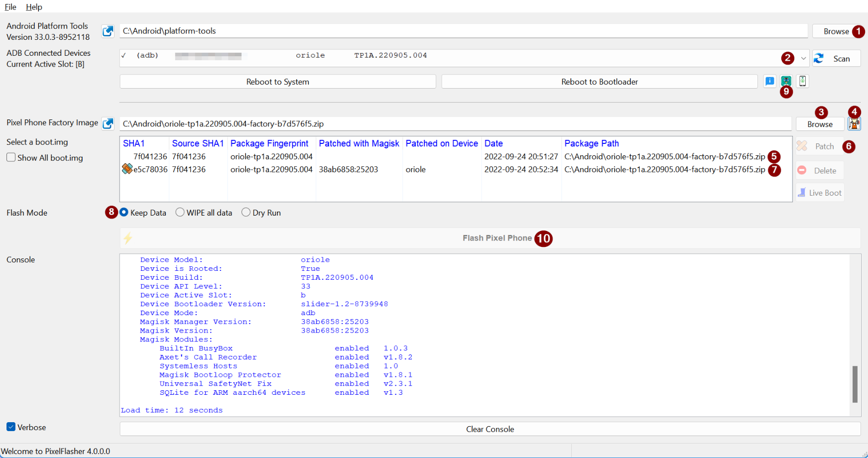Select boot.img row with SHA1 7f041236
Screen dimensions: 868x458
tap(456, 156)
